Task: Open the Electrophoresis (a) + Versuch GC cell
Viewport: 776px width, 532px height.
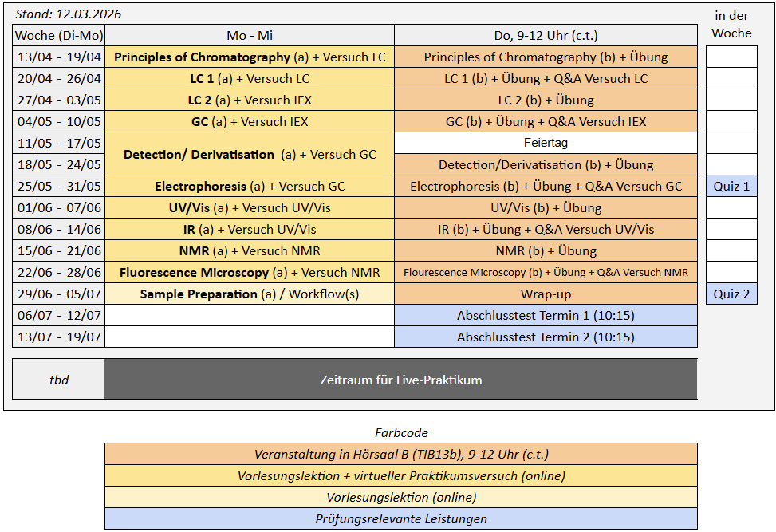Action: (x=250, y=187)
